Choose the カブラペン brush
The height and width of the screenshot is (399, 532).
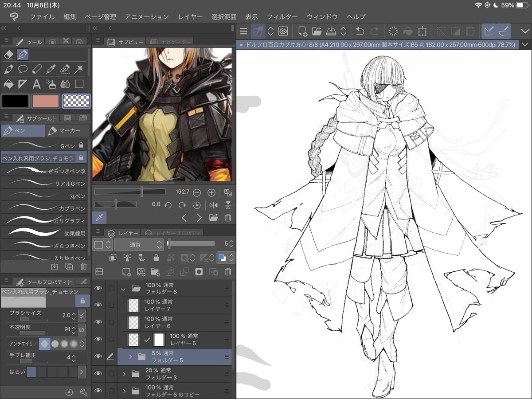point(44,208)
